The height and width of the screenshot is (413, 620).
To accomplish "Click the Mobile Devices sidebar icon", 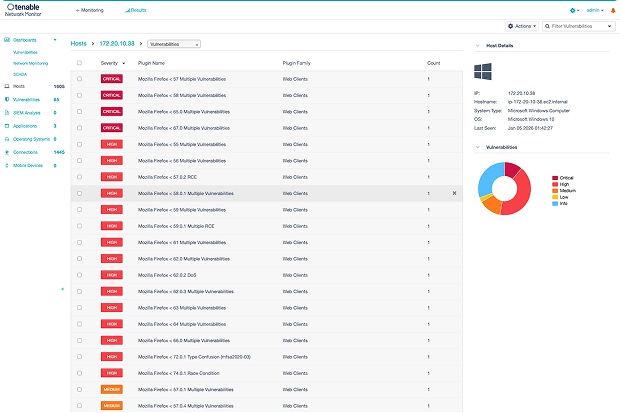I will click(x=7, y=165).
